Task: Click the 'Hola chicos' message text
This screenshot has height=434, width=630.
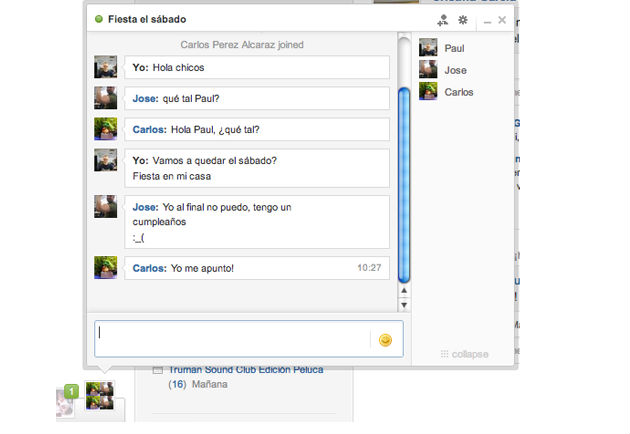Action: coord(178,68)
